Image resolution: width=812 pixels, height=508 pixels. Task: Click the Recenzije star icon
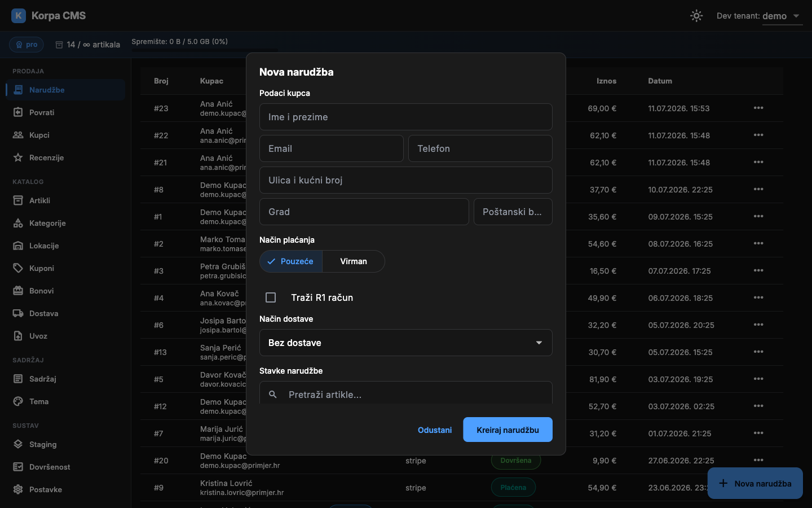18,157
